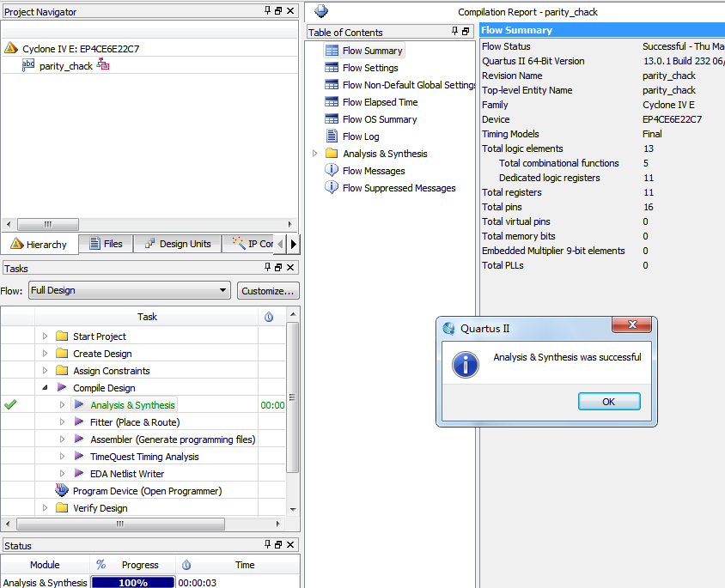Open the Flow dropdown showing Full Design
725x588 pixels.
coord(130,290)
